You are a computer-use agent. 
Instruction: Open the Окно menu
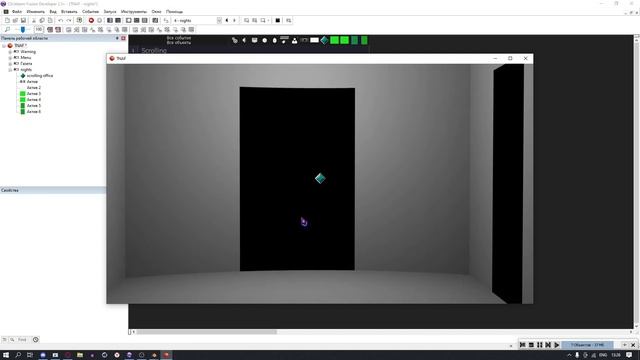coord(156,12)
